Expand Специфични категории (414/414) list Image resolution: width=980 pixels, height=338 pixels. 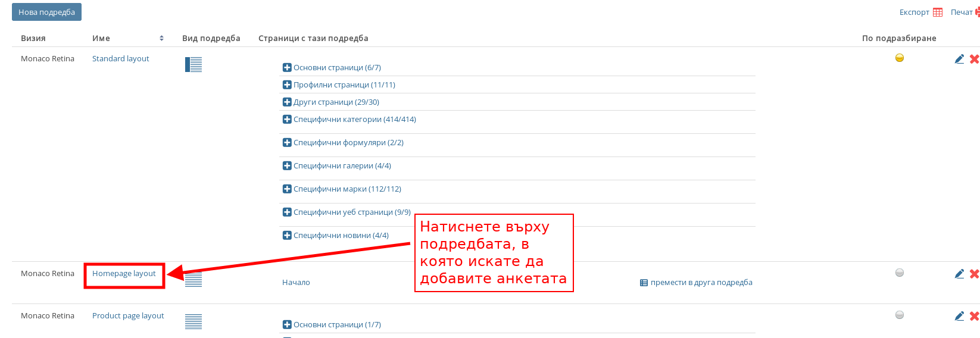(x=287, y=120)
